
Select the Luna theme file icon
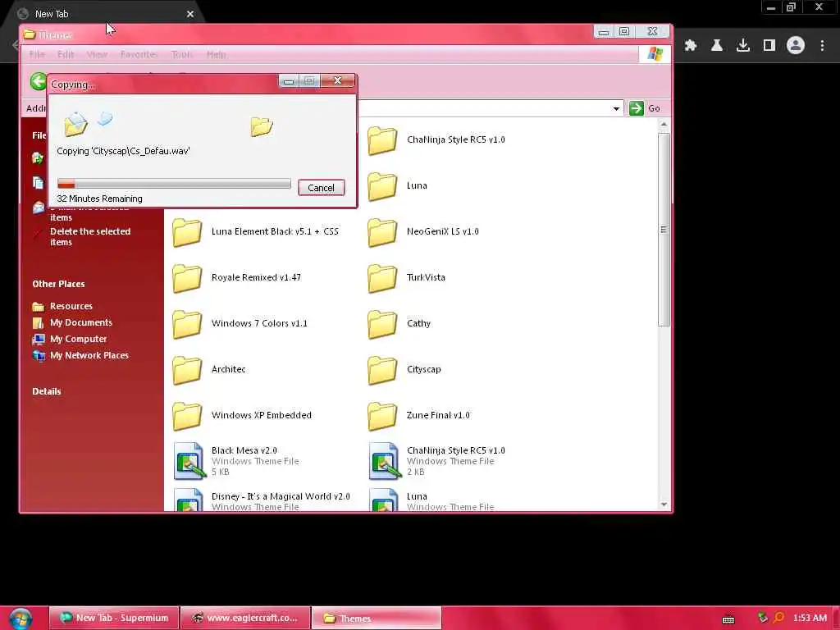pyautogui.click(x=384, y=500)
